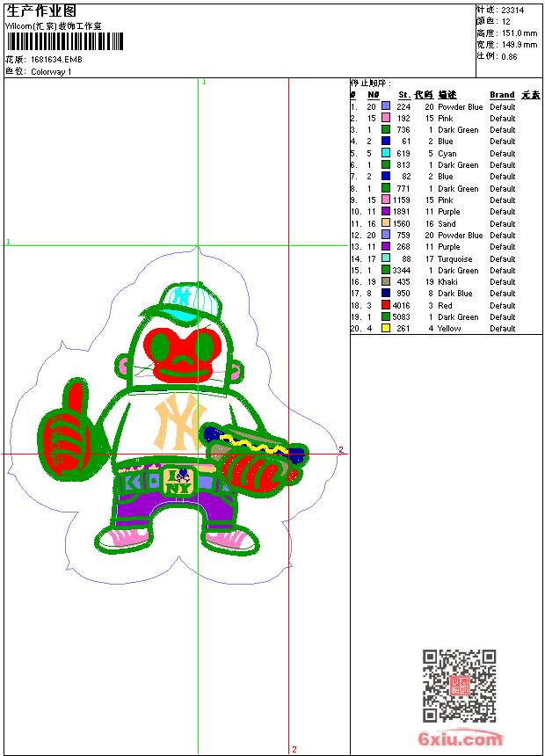Viewport: 545px width, 756px height.
Task: Click the Purple swatch beside stitch count 1891
Action: pyautogui.click(x=386, y=211)
